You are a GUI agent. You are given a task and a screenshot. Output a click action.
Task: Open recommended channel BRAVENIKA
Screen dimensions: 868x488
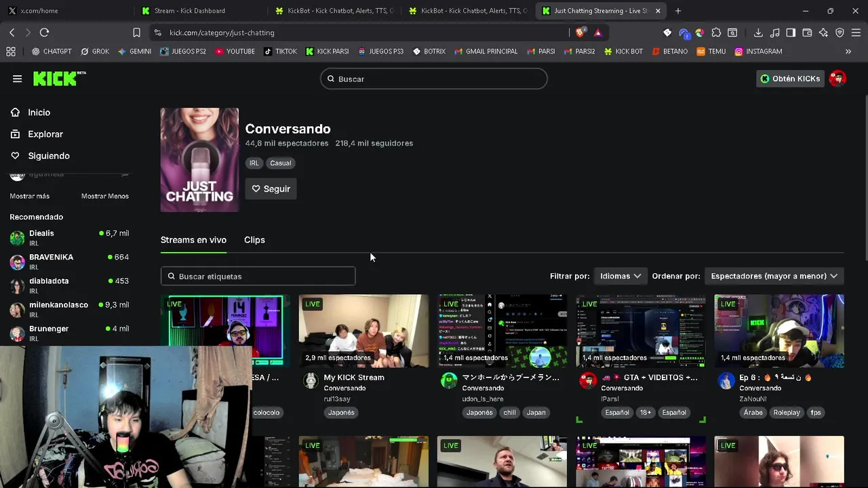click(69, 262)
